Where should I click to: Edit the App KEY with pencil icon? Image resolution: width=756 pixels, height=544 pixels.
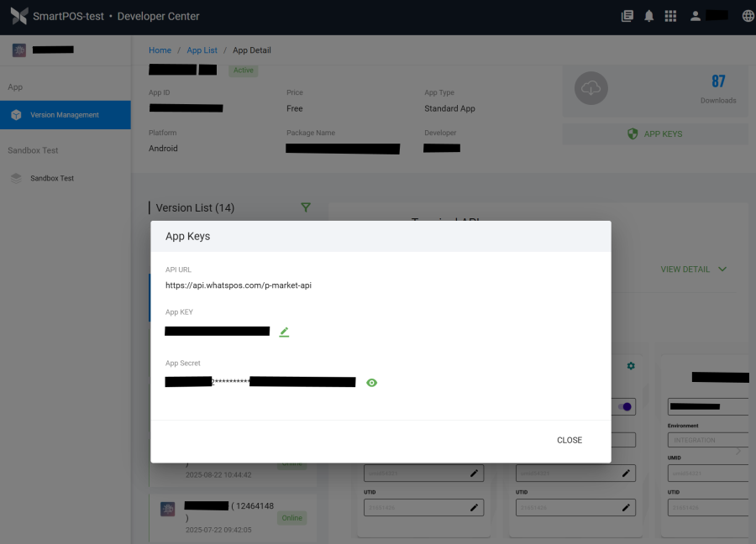pyautogui.click(x=284, y=332)
